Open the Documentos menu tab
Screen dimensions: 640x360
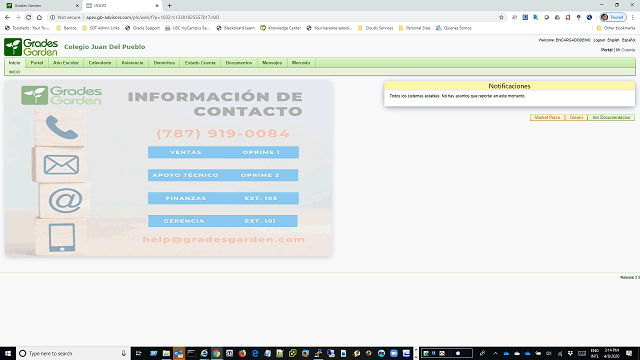239,63
